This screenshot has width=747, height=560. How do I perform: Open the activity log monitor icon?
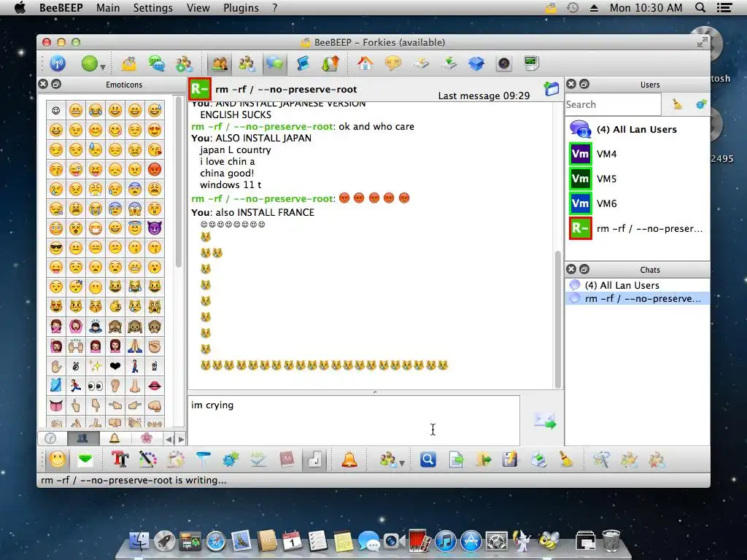(x=531, y=63)
